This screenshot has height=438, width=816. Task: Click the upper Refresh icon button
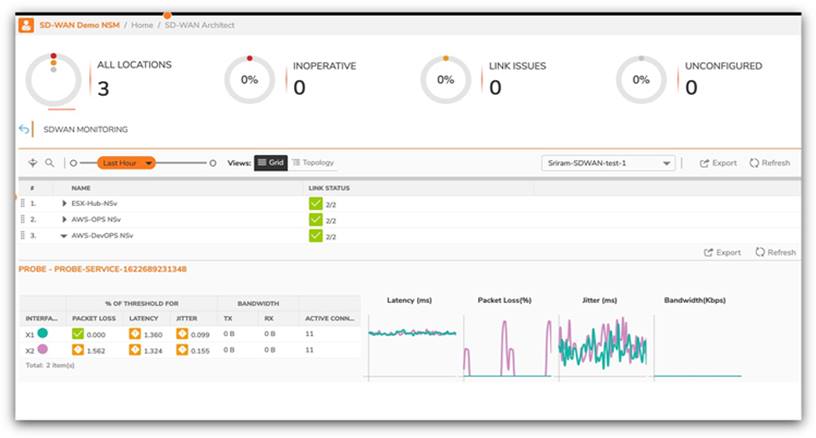click(x=769, y=163)
